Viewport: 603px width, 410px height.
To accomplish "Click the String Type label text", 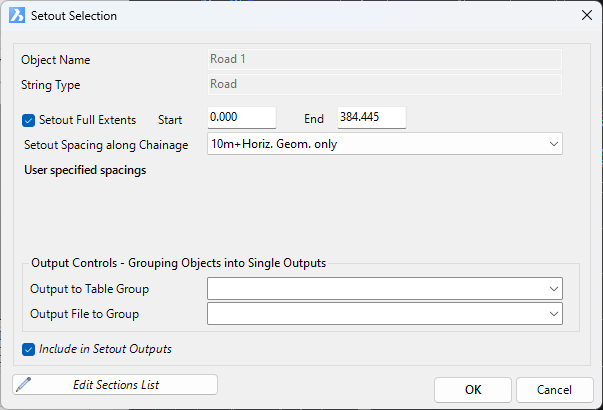I will point(50,85).
